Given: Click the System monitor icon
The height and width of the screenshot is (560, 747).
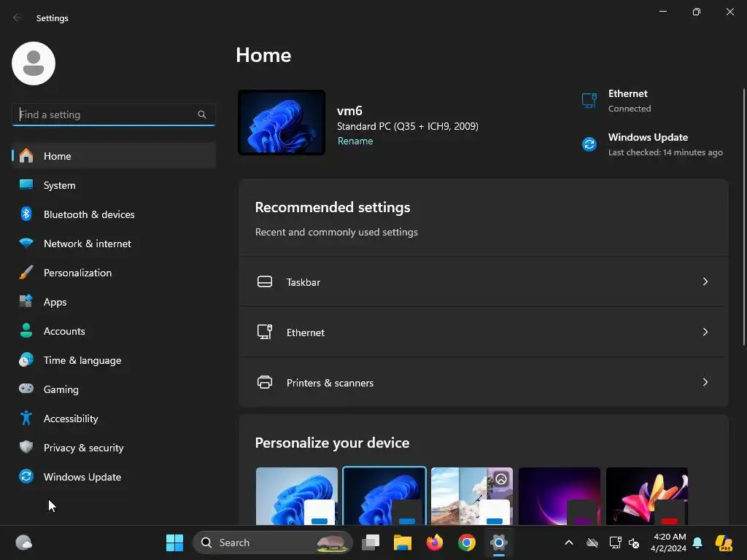Looking at the screenshot, I should [x=26, y=184].
